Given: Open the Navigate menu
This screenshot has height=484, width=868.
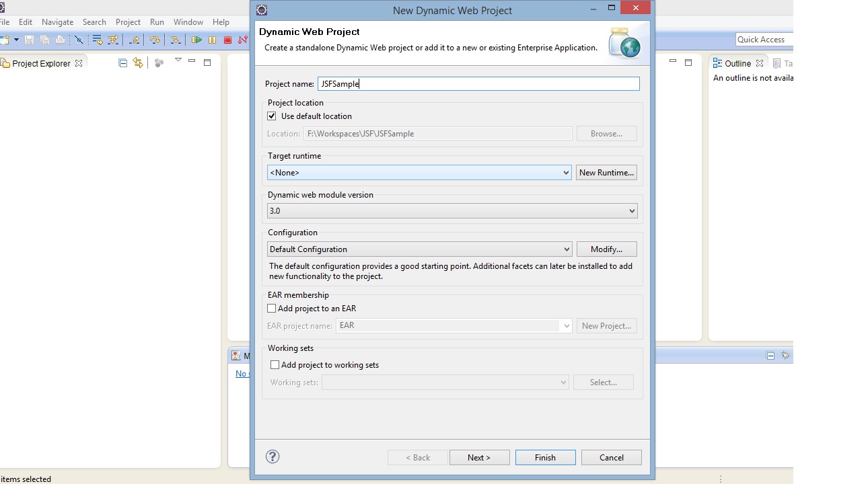Looking at the screenshot, I should tap(57, 22).
